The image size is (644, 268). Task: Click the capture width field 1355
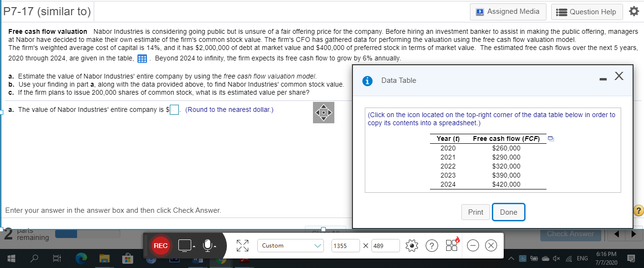[x=345, y=246]
